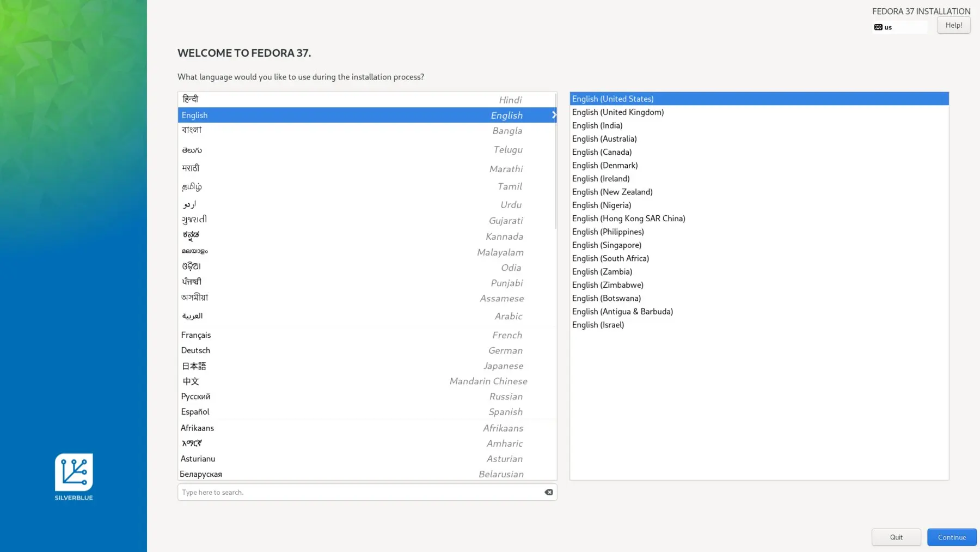Viewport: 980px width, 552px height.
Task: Choose English (New Zealand) locale
Action: 759,192
